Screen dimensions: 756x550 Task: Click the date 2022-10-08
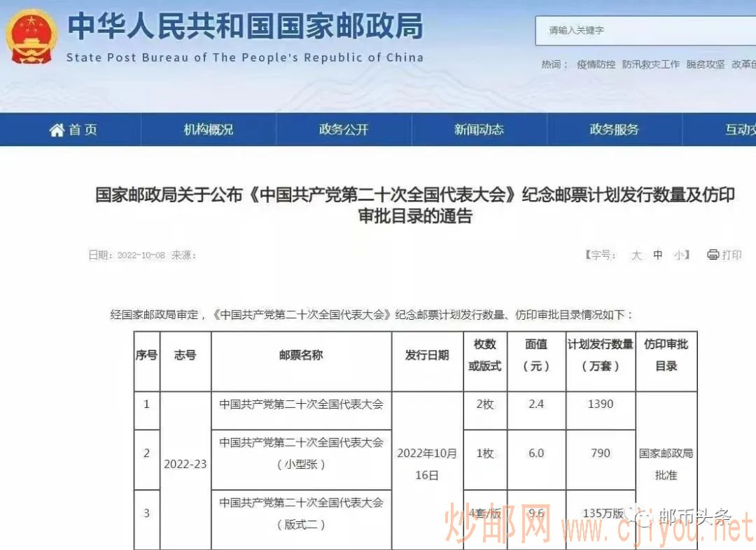(x=141, y=255)
